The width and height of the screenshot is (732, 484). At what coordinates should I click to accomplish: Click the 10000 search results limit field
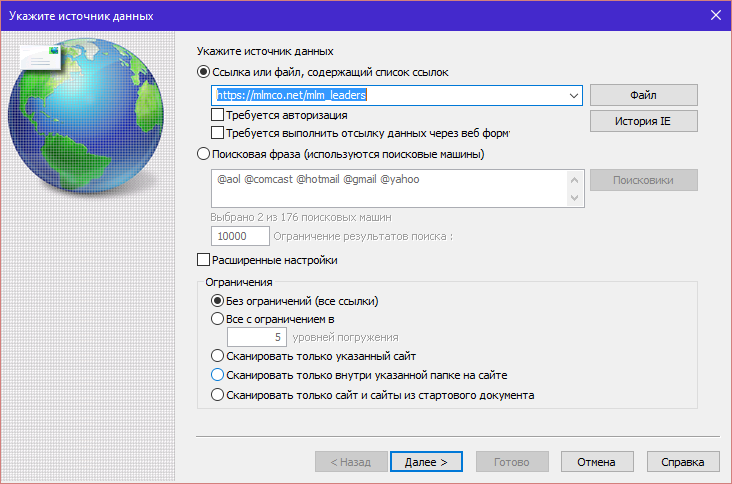[x=241, y=236]
